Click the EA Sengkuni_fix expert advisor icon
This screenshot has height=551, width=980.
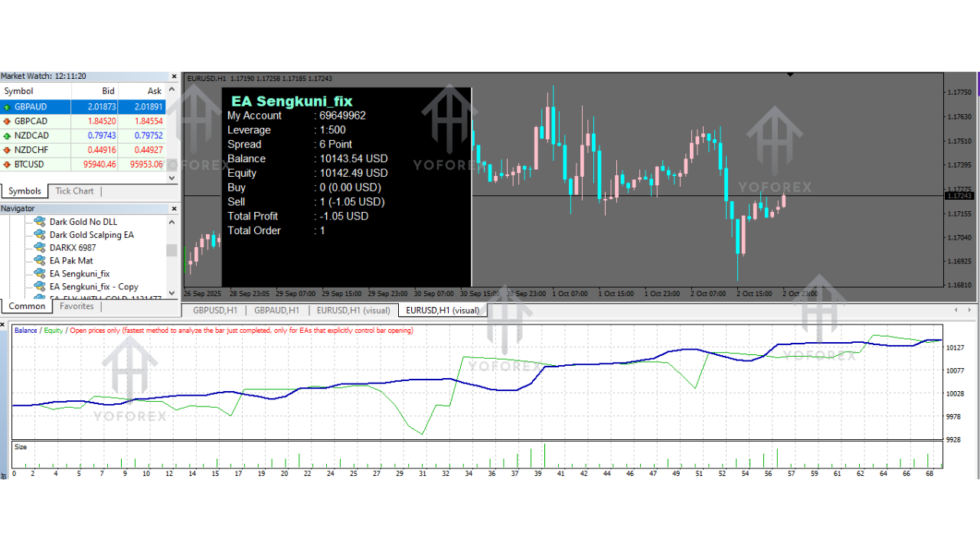pos(40,273)
